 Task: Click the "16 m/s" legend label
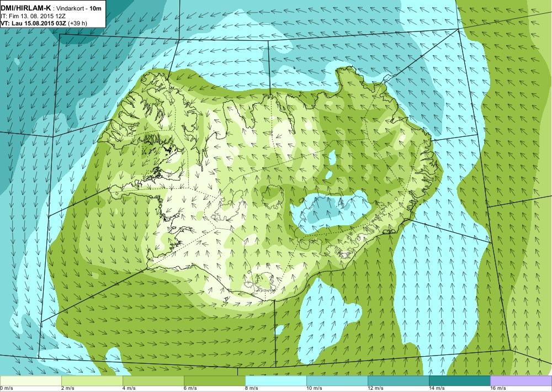tap(498, 389)
